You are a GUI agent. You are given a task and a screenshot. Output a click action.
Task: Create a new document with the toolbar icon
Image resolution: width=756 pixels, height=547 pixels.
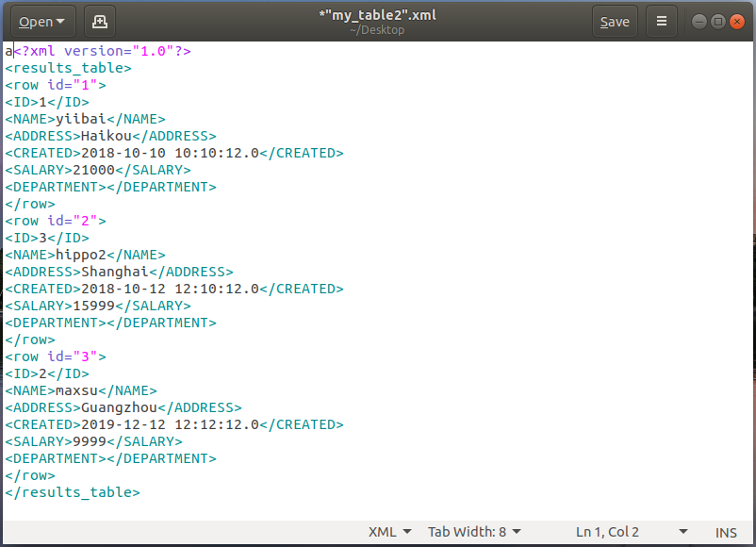[101, 21]
